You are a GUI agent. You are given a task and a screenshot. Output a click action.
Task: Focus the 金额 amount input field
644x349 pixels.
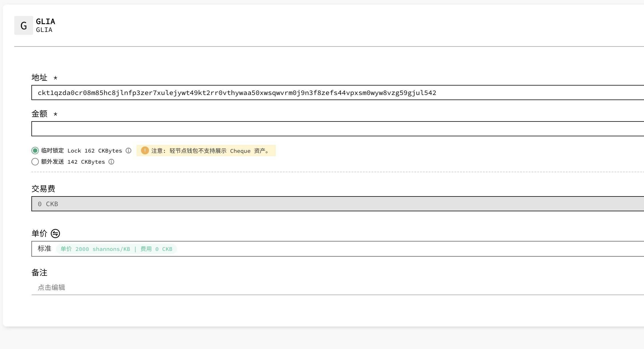point(338,129)
